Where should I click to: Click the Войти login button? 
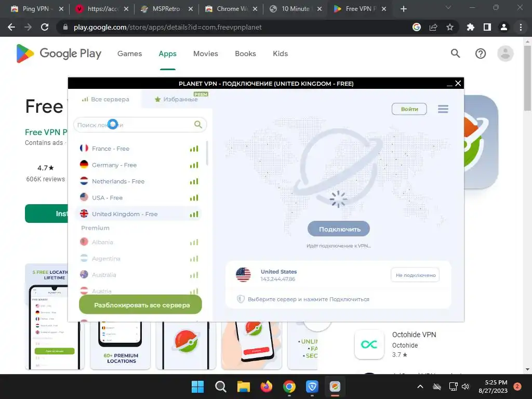409,109
